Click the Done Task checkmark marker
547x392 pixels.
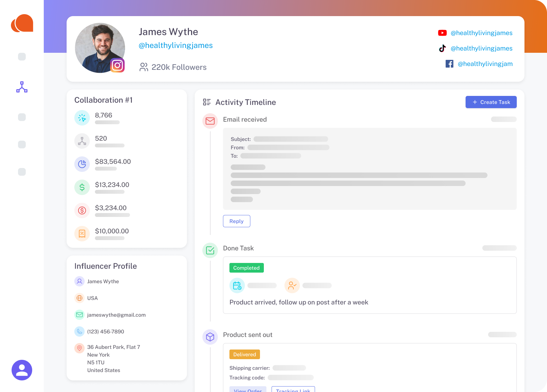(210, 250)
